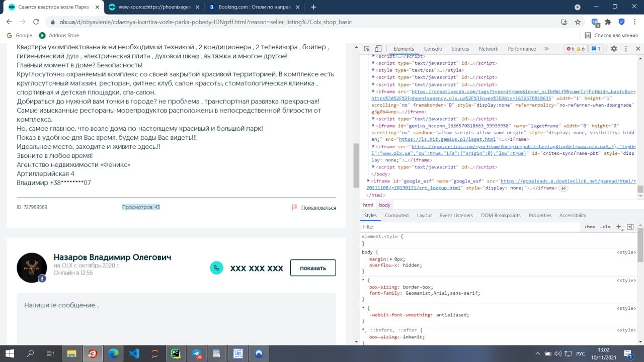Viewport: 644px width, 362px height.
Task: Open the Event Listeners tab
Action: (456, 215)
